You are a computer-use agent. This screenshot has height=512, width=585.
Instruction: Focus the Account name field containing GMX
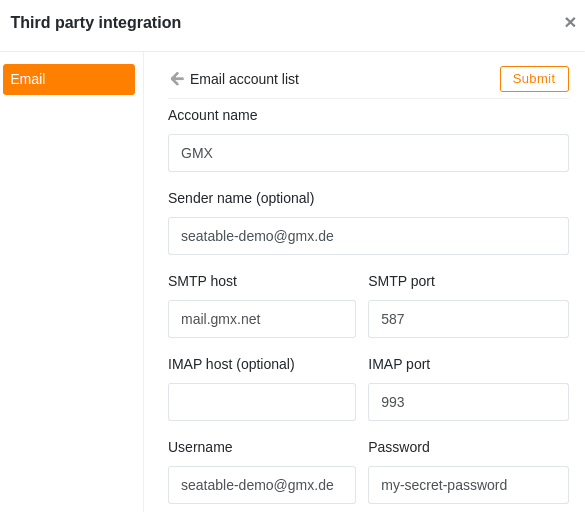pyautogui.click(x=368, y=153)
